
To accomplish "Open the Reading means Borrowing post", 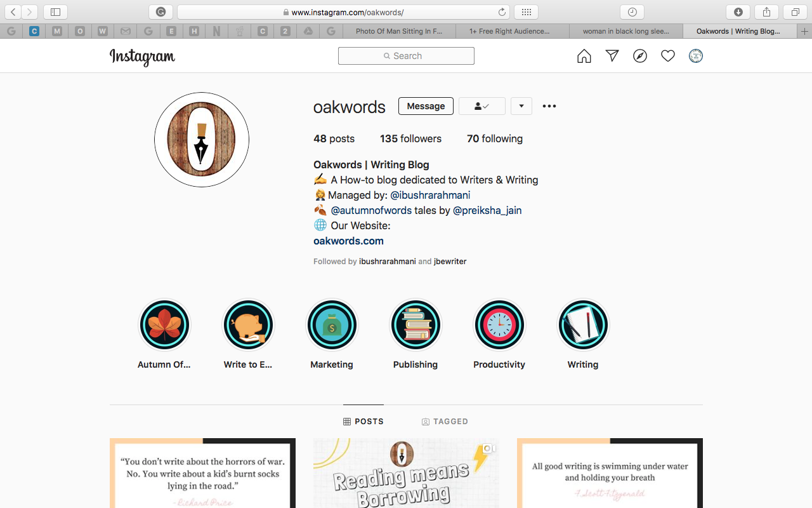I will tap(406, 473).
